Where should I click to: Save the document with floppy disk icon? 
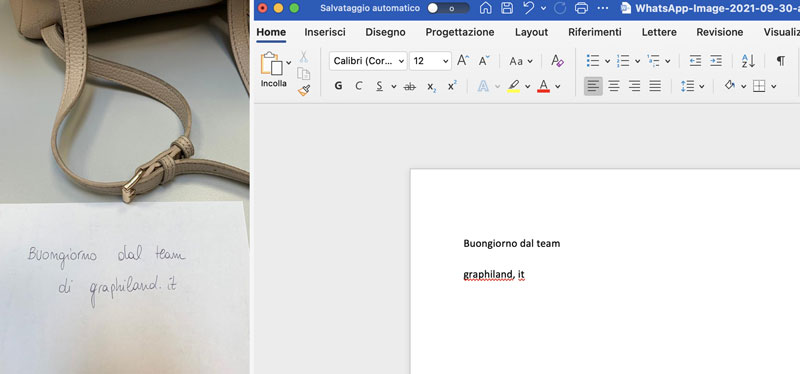(507, 8)
